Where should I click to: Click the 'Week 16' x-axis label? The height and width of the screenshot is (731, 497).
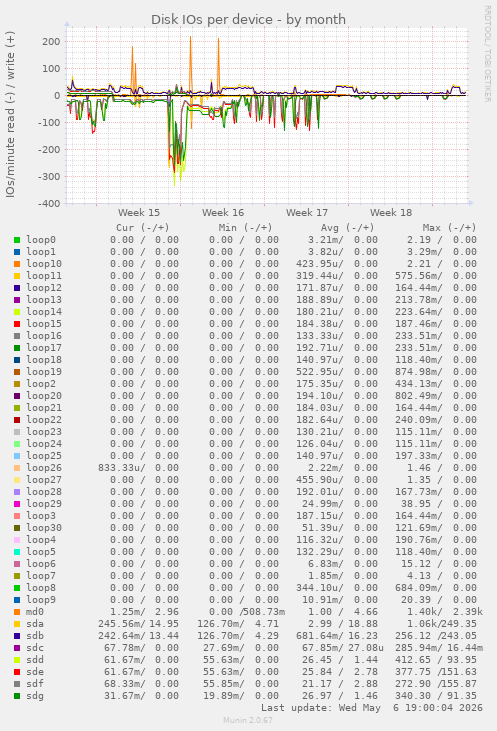pos(223,213)
